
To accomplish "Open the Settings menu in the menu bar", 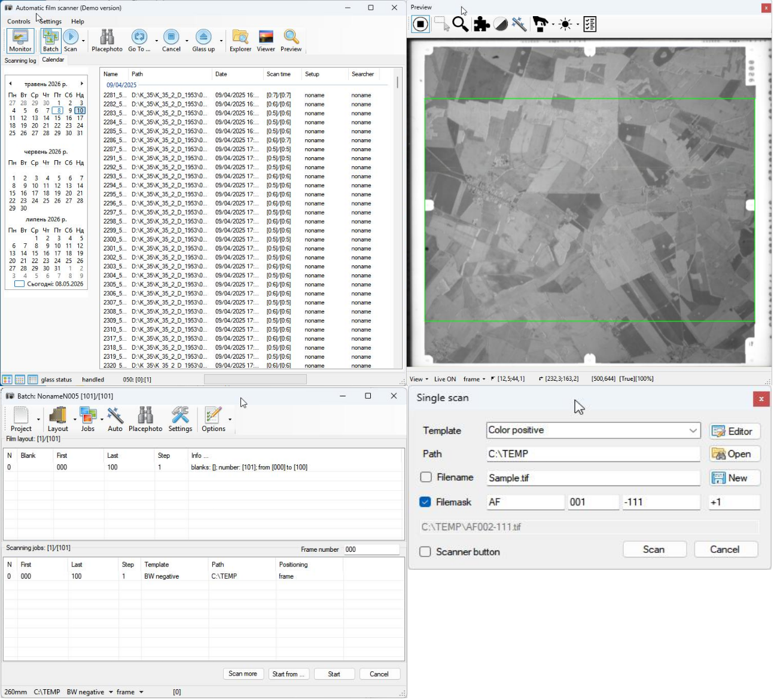I will (x=51, y=22).
